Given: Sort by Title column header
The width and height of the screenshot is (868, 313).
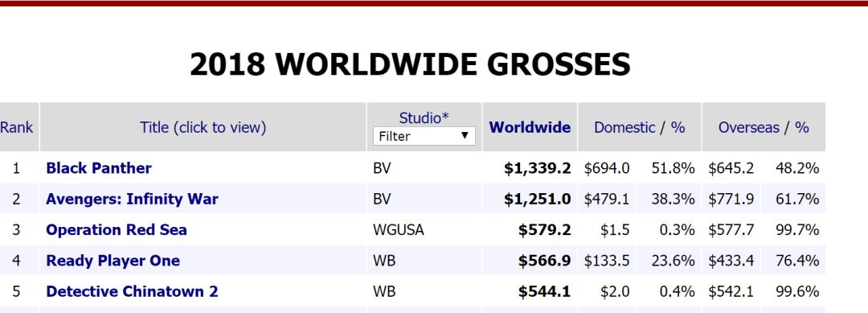Looking at the screenshot, I should [203, 127].
